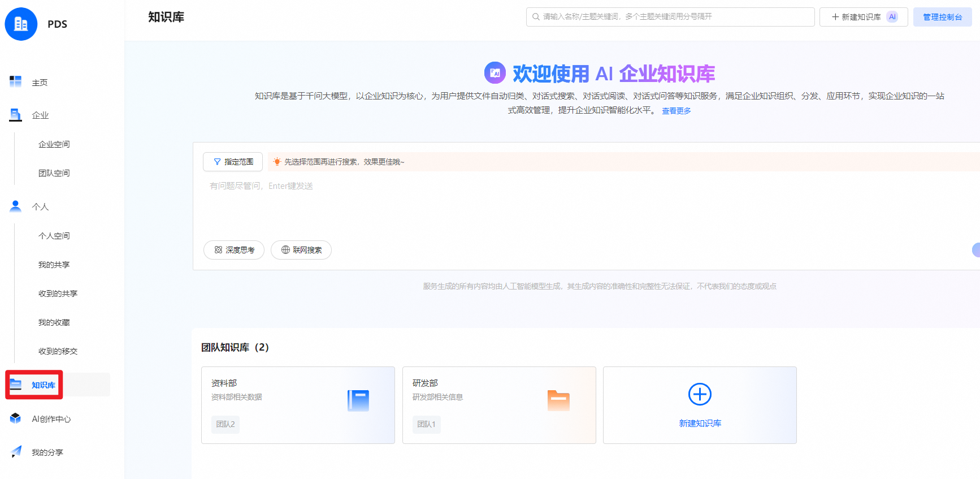This screenshot has height=479, width=980.
Task: Open the 指定范围 scope selector
Action: coord(233,162)
